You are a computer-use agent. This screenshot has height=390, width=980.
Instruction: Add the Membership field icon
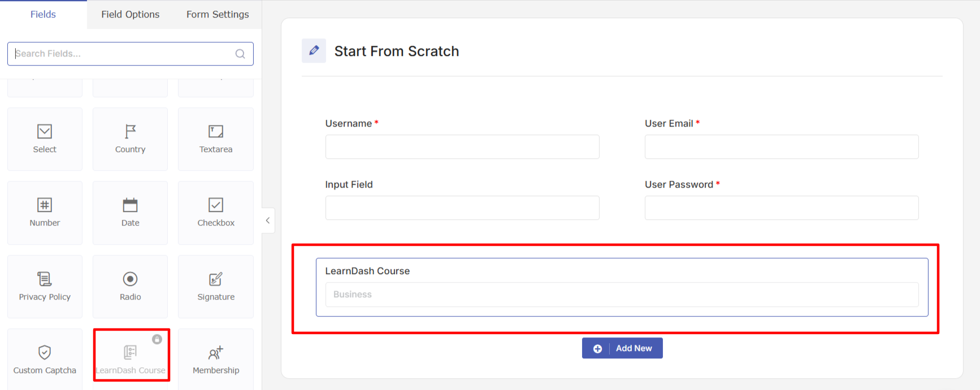tap(216, 359)
